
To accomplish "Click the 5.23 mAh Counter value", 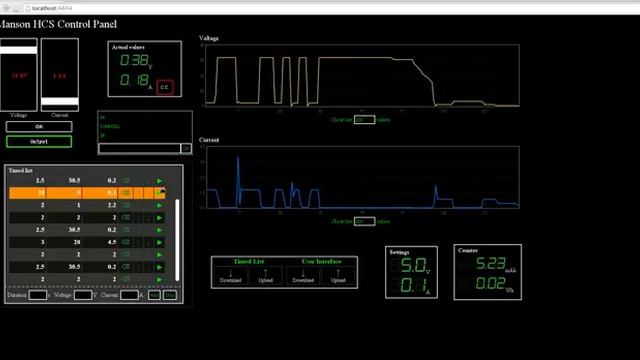I will (x=495, y=264).
